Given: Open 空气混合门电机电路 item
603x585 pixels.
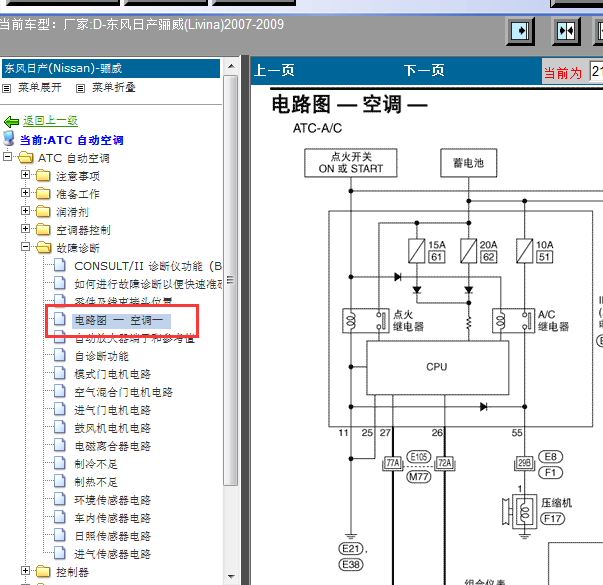Looking at the screenshot, I should (123, 392).
